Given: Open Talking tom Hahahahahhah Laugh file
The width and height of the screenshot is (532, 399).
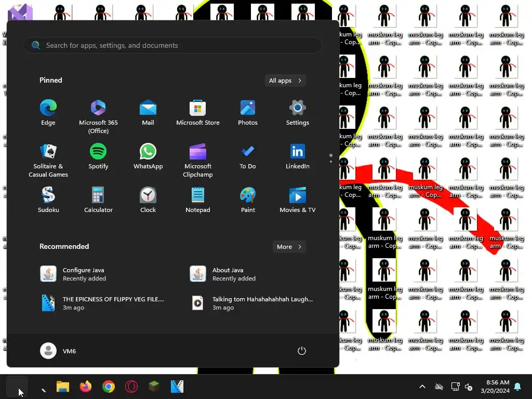Looking at the screenshot, I should 251,303.
